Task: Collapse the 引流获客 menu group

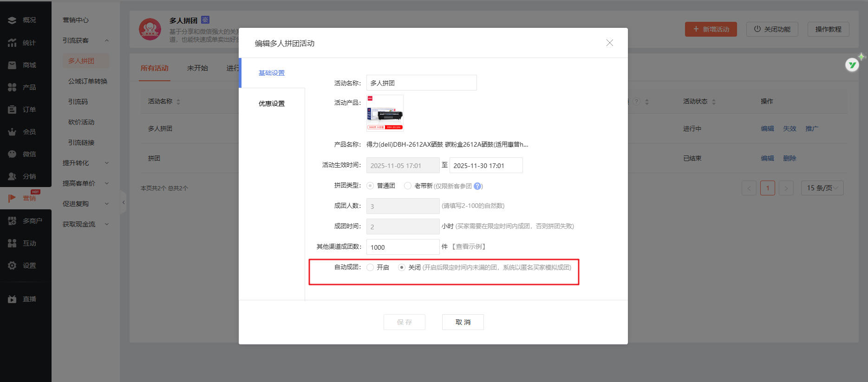Action: [107, 40]
